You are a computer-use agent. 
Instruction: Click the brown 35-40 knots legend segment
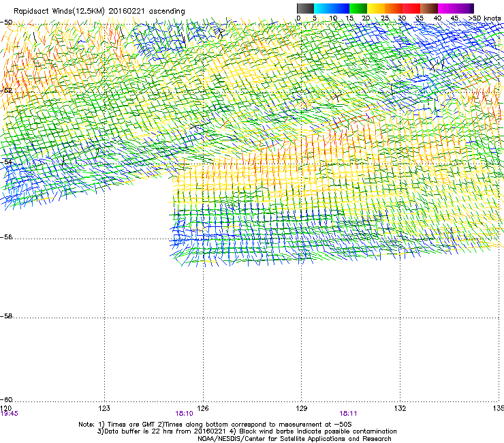click(x=429, y=8)
